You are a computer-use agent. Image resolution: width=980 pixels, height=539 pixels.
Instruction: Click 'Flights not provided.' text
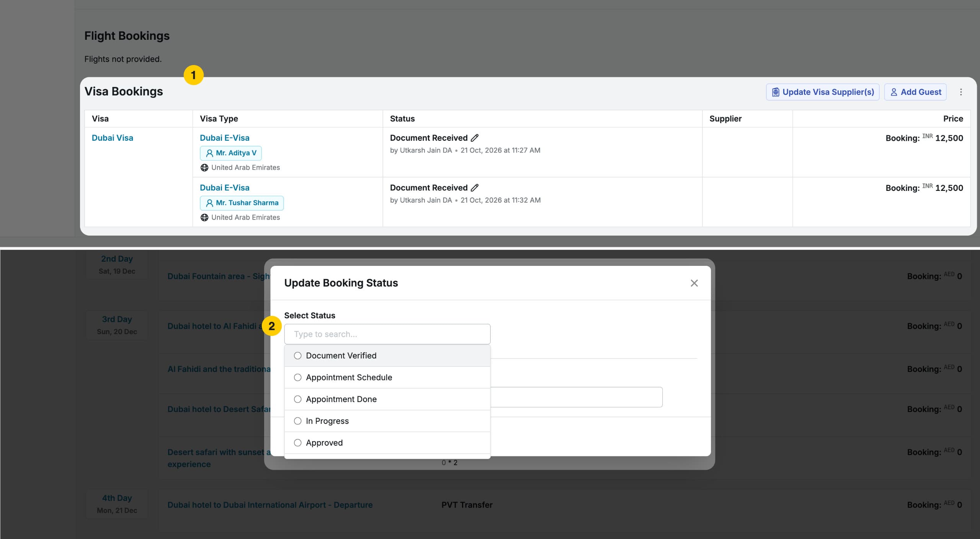123,59
